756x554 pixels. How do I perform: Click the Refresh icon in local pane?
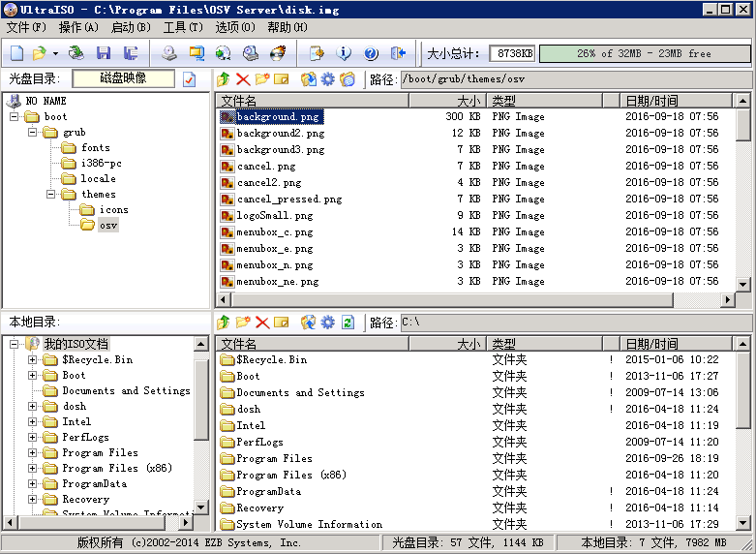coord(348,322)
